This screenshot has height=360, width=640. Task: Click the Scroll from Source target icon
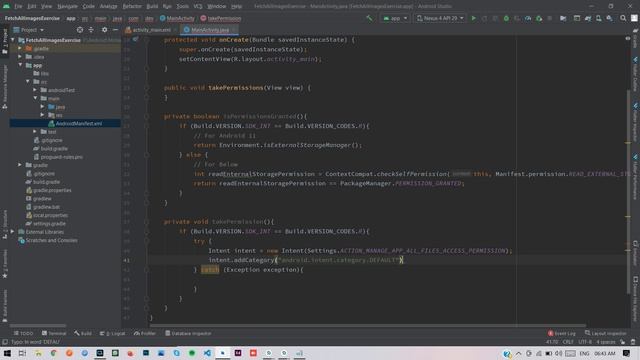tap(80, 30)
